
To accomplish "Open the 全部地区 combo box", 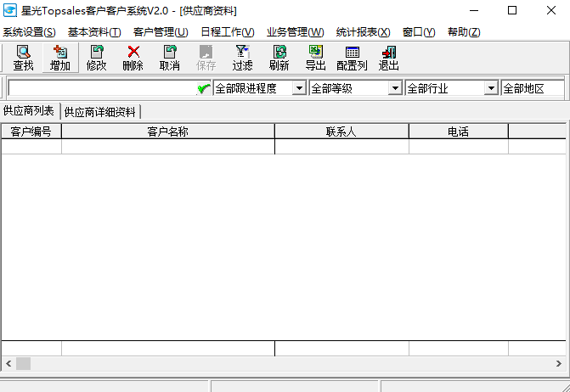I will 533,88.
